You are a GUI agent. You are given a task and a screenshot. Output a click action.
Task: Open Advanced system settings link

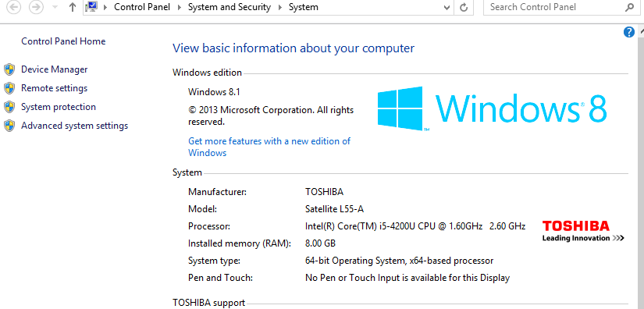click(x=74, y=126)
